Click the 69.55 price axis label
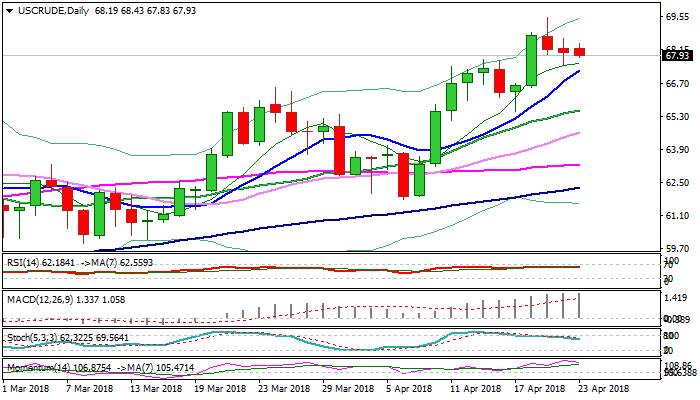 coord(679,17)
